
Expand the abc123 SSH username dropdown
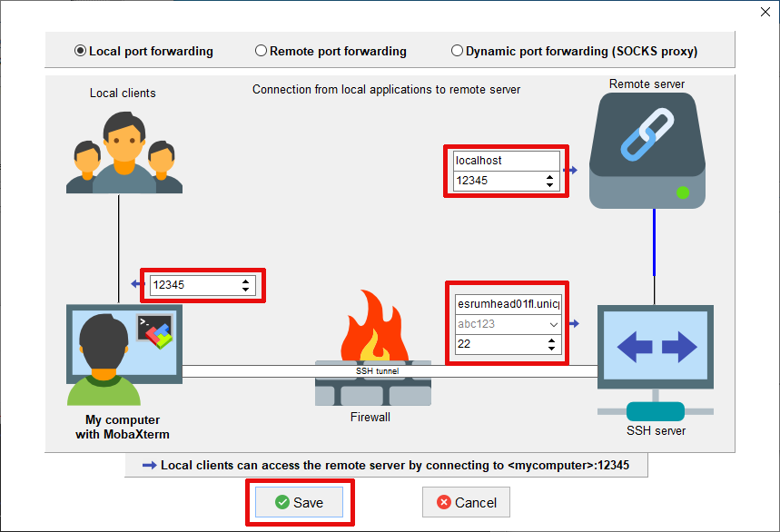pyautogui.click(x=553, y=324)
